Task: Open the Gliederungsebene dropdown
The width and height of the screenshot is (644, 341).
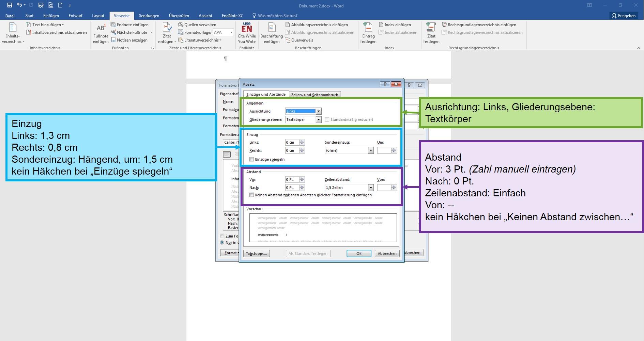Action: tap(318, 119)
